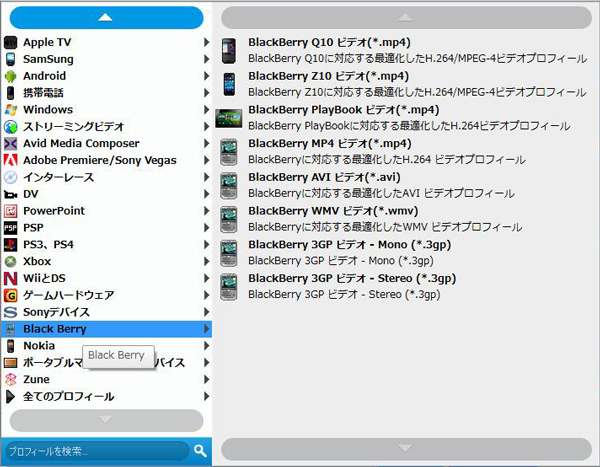Image resolution: width=600 pixels, height=467 pixels.
Task: Expand the SamSung submenu arrow
Action: 206,59
